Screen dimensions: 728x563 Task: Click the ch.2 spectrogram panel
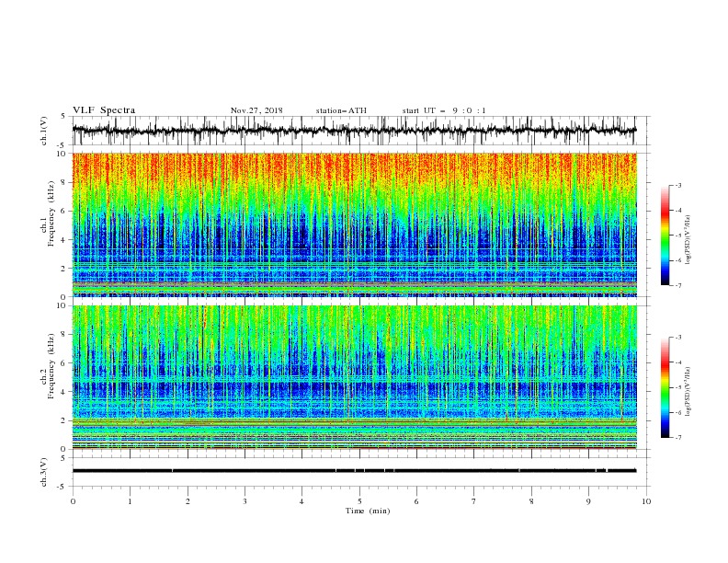point(354,377)
